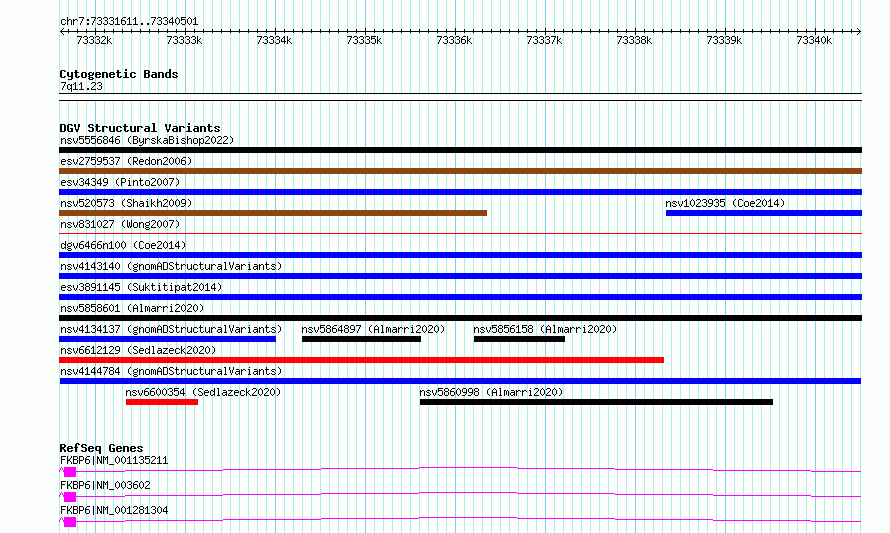Screen dimensions: 890x533
Task: Open nsv4143140 (gnomADStructuralVariants) label
Action: (x=171, y=266)
